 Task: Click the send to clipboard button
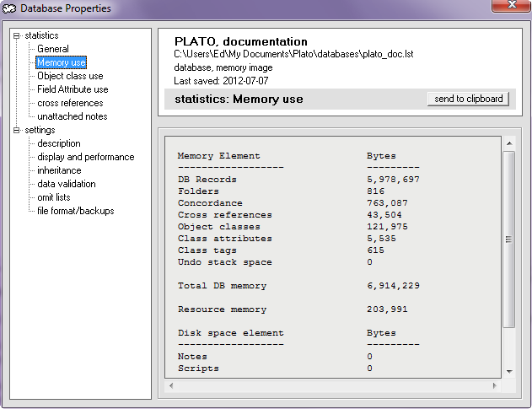pyautogui.click(x=468, y=99)
